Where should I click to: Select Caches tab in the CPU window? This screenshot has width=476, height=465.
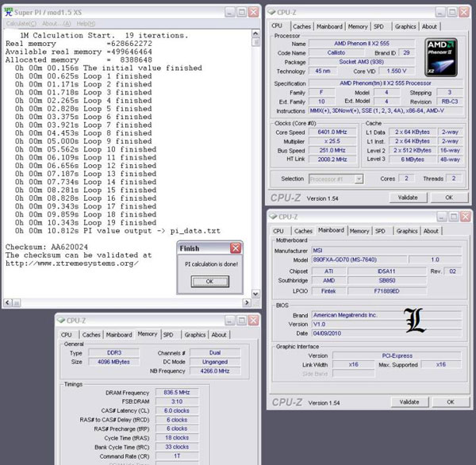302,26
